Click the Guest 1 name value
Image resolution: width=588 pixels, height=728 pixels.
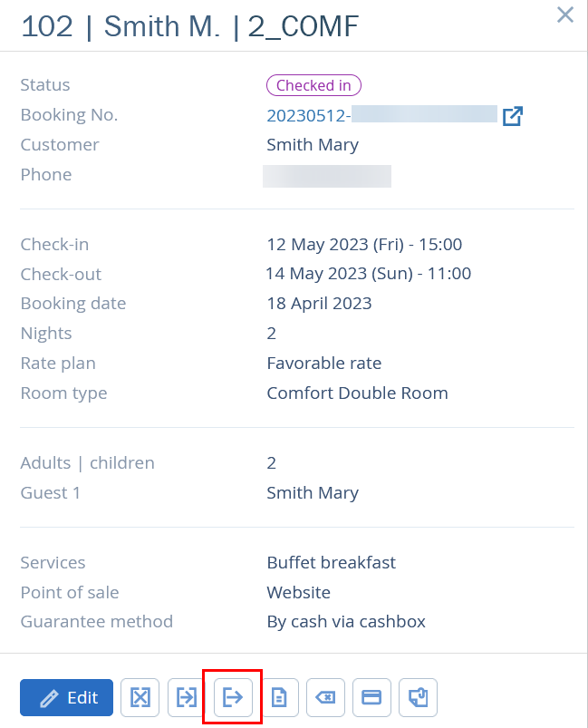coord(313,493)
